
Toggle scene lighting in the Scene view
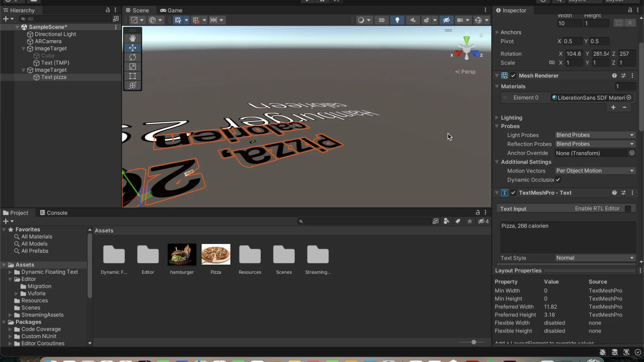397,20
